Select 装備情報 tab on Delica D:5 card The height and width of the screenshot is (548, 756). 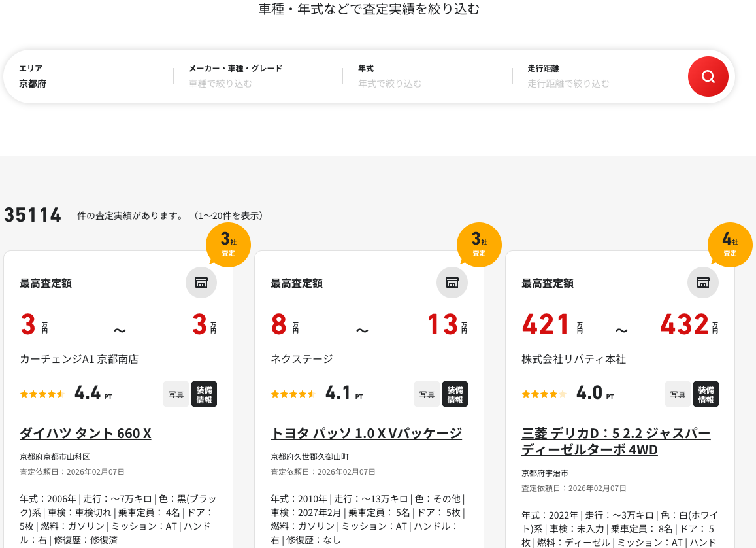(x=706, y=394)
